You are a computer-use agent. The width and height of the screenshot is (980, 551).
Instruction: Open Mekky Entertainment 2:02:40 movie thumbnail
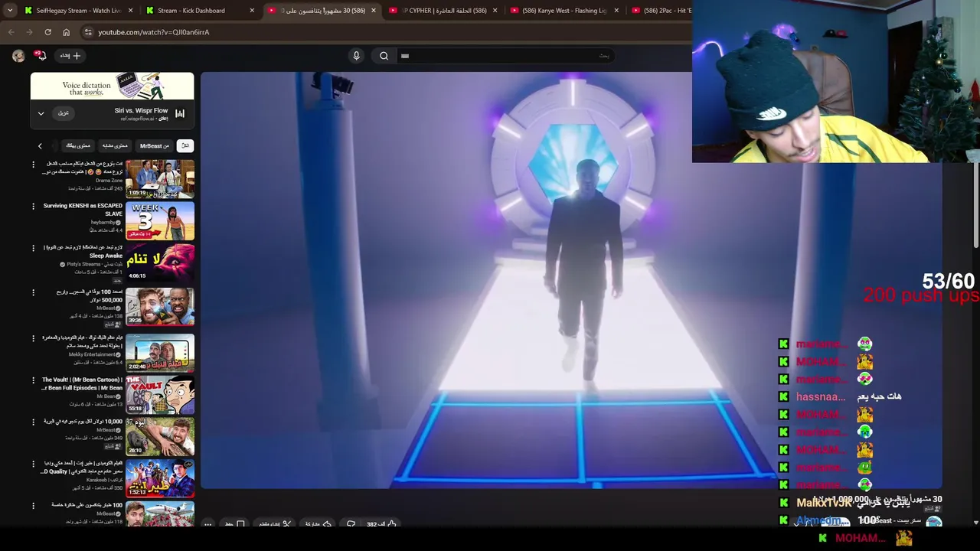pyautogui.click(x=160, y=351)
